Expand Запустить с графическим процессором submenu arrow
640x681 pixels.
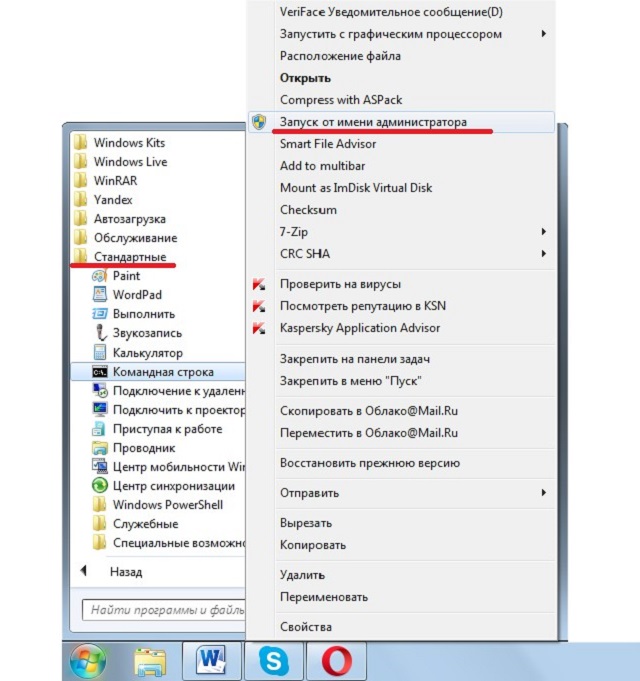544,34
